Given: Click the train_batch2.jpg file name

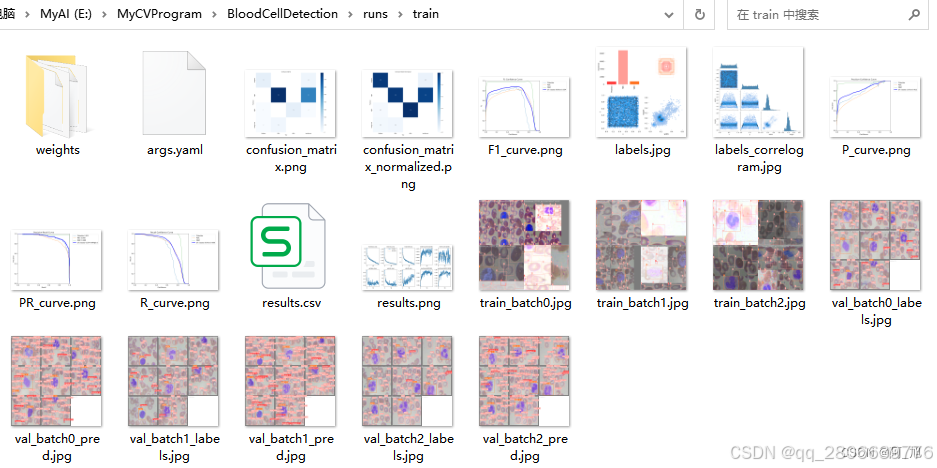Looking at the screenshot, I should (x=760, y=302).
